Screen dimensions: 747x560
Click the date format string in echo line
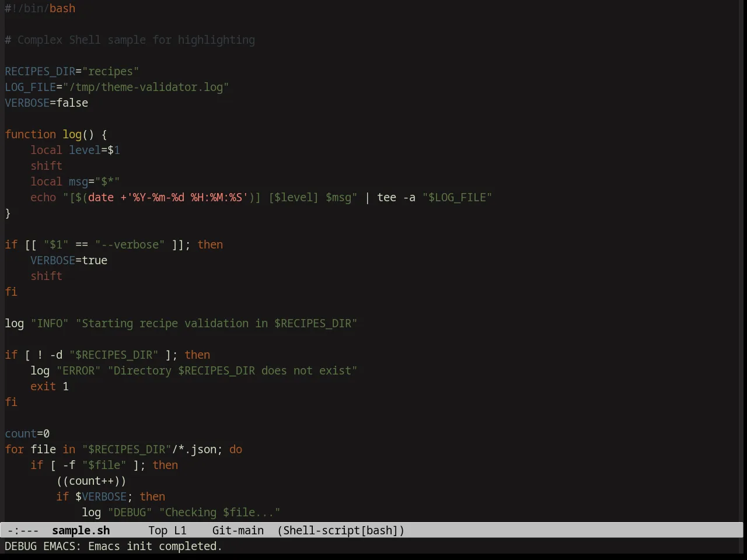click(x=187, y=198)
